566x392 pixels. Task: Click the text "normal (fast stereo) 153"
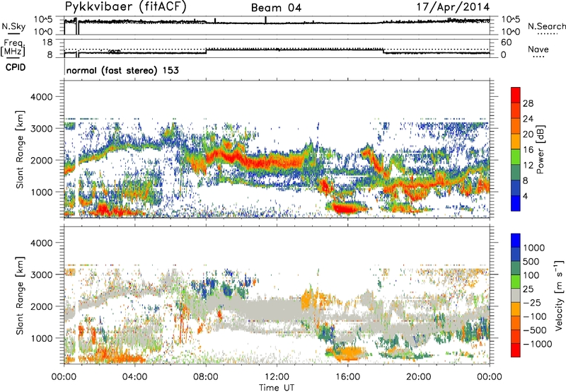tap(122, 70)
